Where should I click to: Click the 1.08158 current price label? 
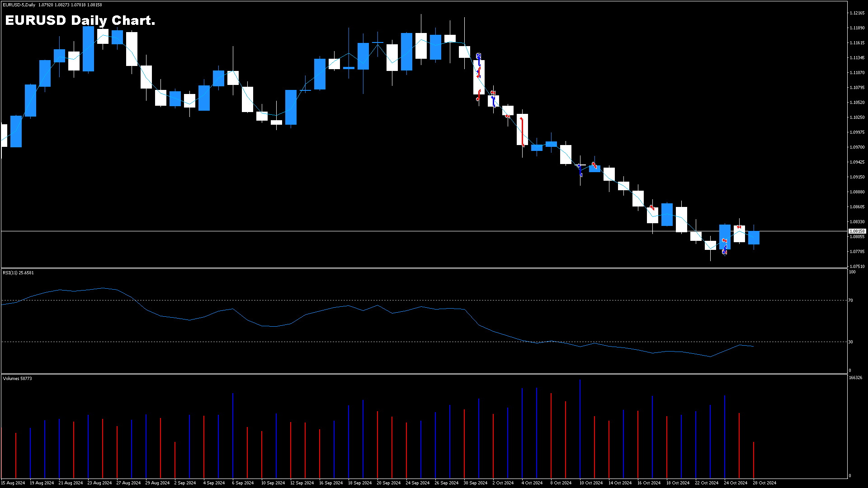click(857, 231)
